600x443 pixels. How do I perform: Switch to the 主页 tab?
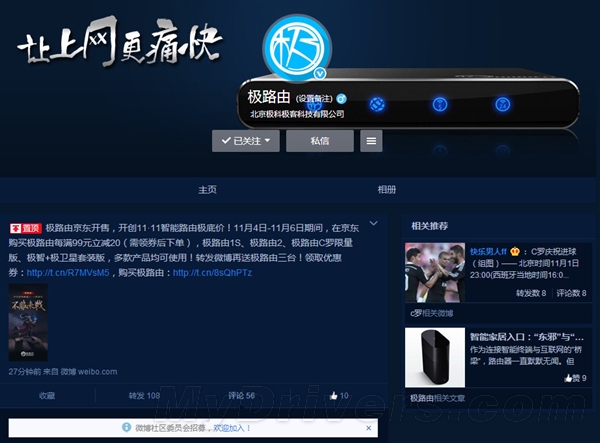207,190
